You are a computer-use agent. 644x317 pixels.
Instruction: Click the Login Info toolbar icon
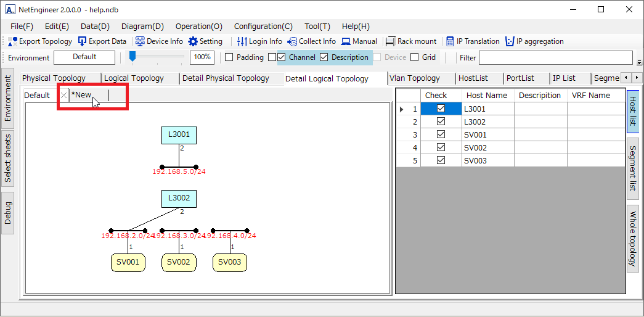click(x=242, y=41)
